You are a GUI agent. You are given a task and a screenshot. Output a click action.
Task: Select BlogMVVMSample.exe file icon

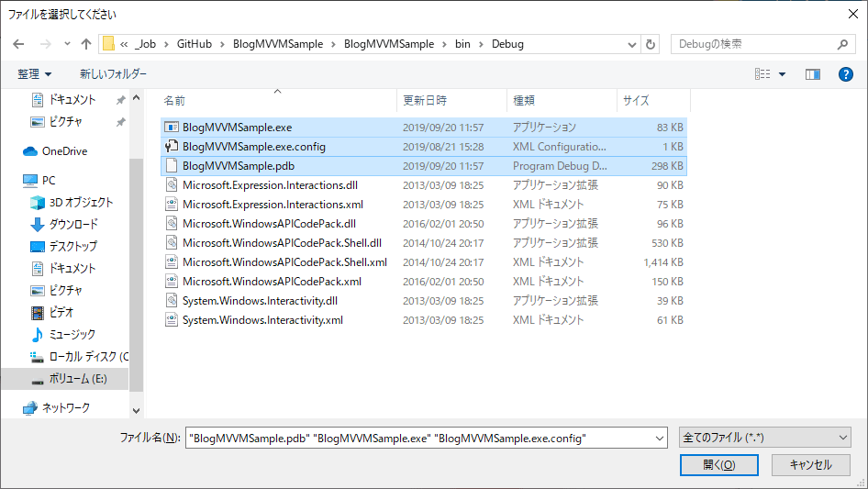pos(172,128)
